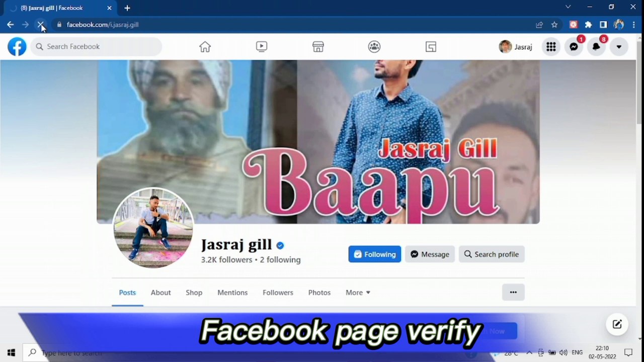Bookmark this tab with star icon
The image size is (644, 362).
[x=554, y=25]
